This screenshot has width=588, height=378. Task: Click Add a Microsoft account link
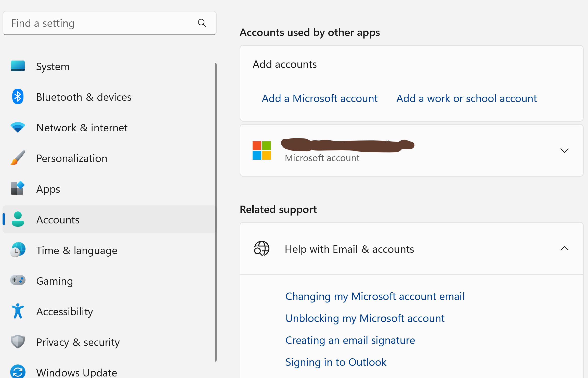pos(320,98)
